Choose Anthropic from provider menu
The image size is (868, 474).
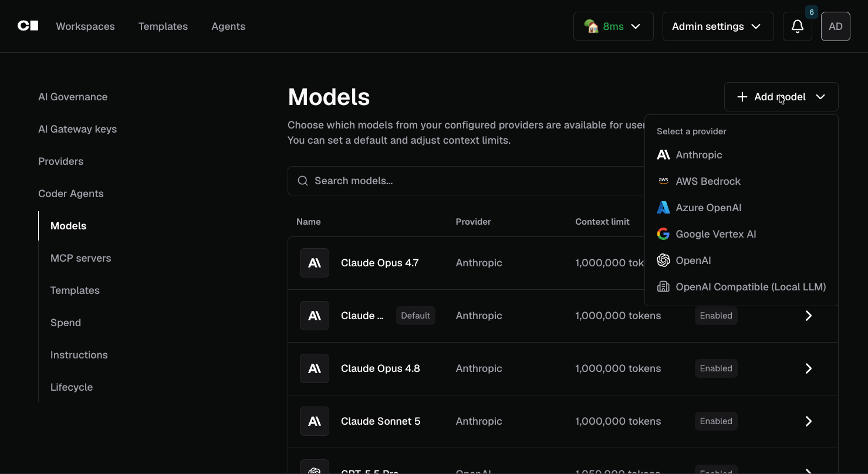point(741,155)
